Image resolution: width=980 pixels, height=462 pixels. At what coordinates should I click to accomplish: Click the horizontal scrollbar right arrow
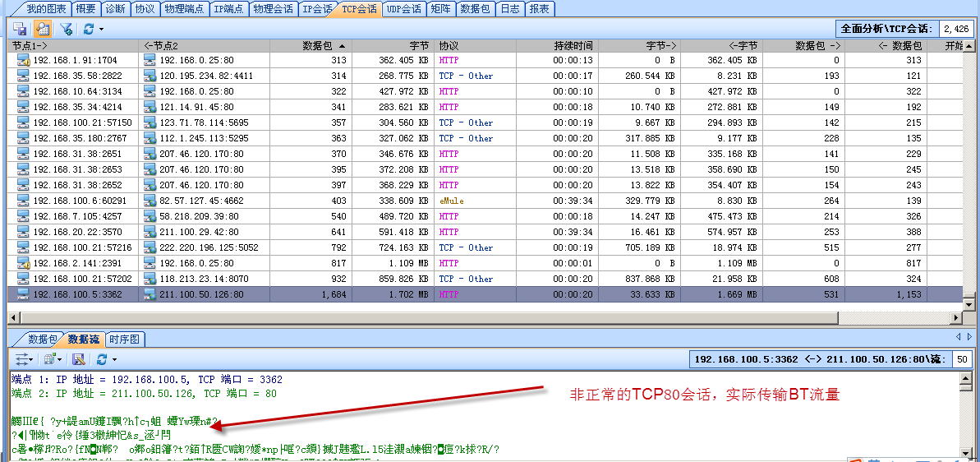click(956, 318)
